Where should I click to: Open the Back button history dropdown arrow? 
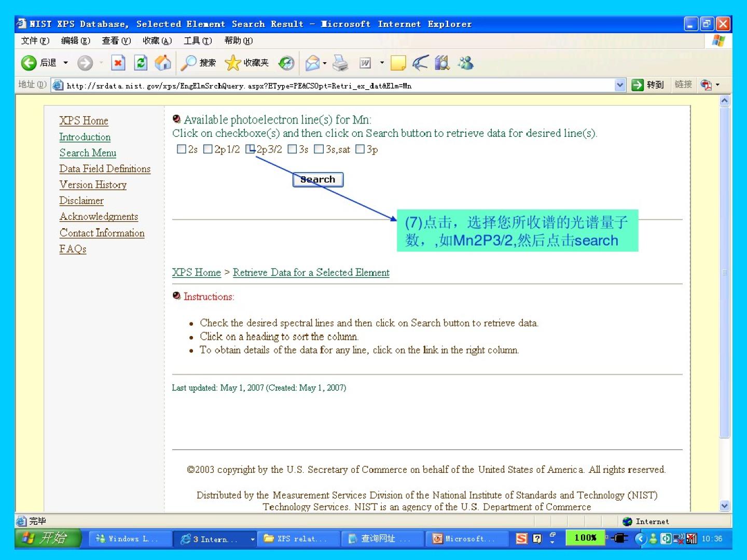pyautogui.click(x=66, y=63)
